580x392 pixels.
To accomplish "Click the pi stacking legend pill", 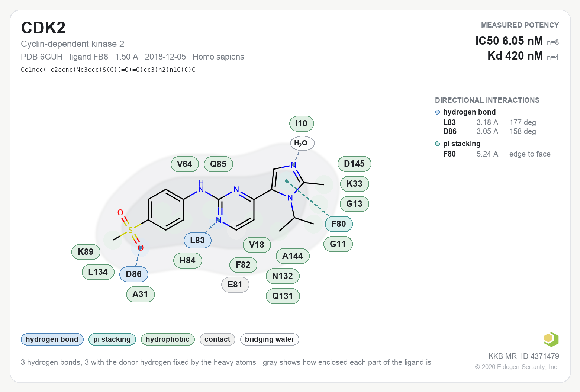I will (x=112, y=339).
